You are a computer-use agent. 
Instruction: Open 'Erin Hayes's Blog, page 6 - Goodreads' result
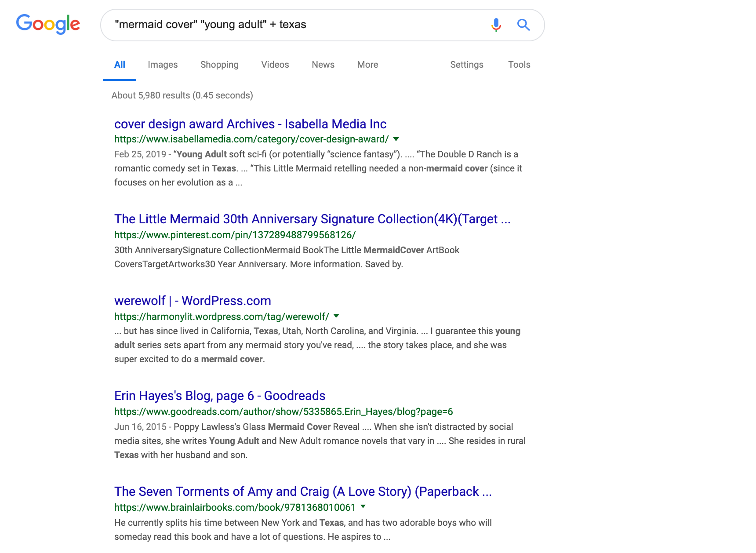[220, 396]
